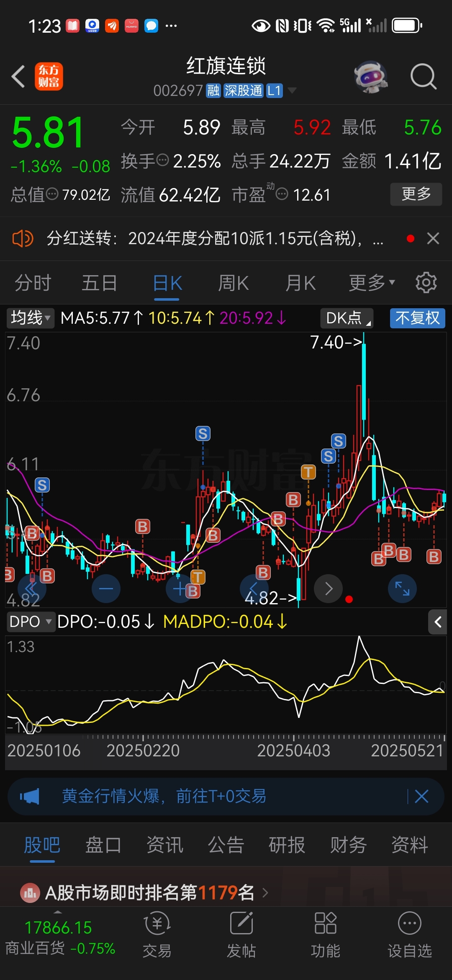Expand 更多 chart period dropdown

(372, 283)
